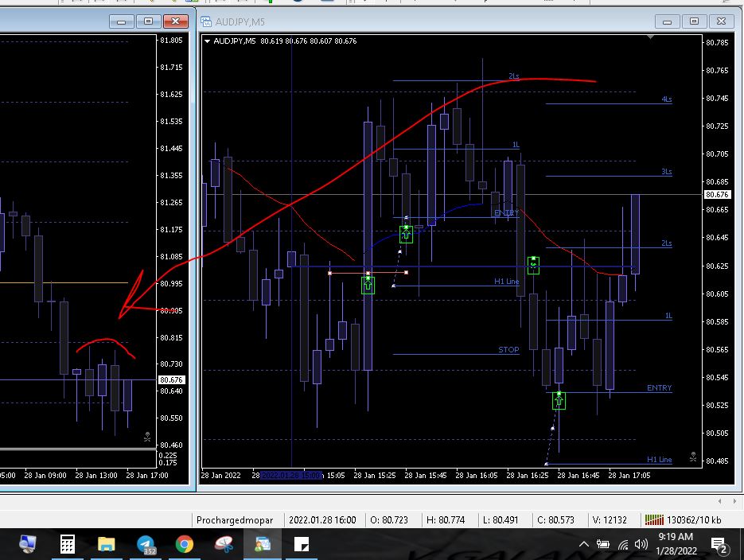744x560 pixels.
Task: Show hidden system tray icons
Action: 584,545
